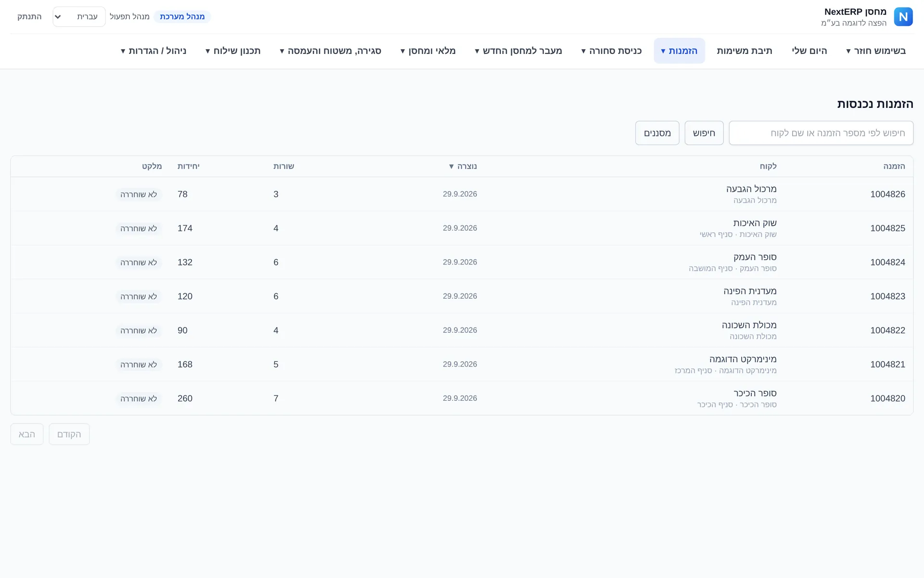Click the הקודם previous page button
The height and width of the screenshot is (578, 924).
(69, 434)
